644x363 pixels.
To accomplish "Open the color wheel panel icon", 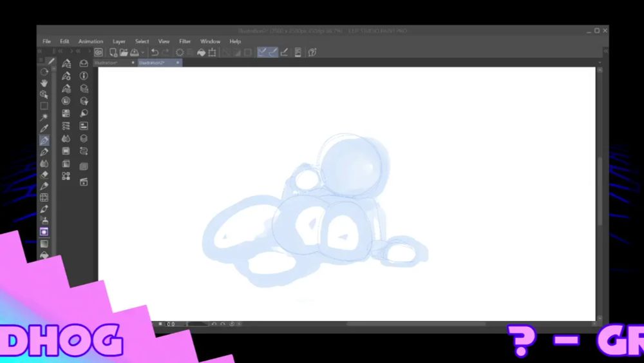I will [x=66, y=101].
